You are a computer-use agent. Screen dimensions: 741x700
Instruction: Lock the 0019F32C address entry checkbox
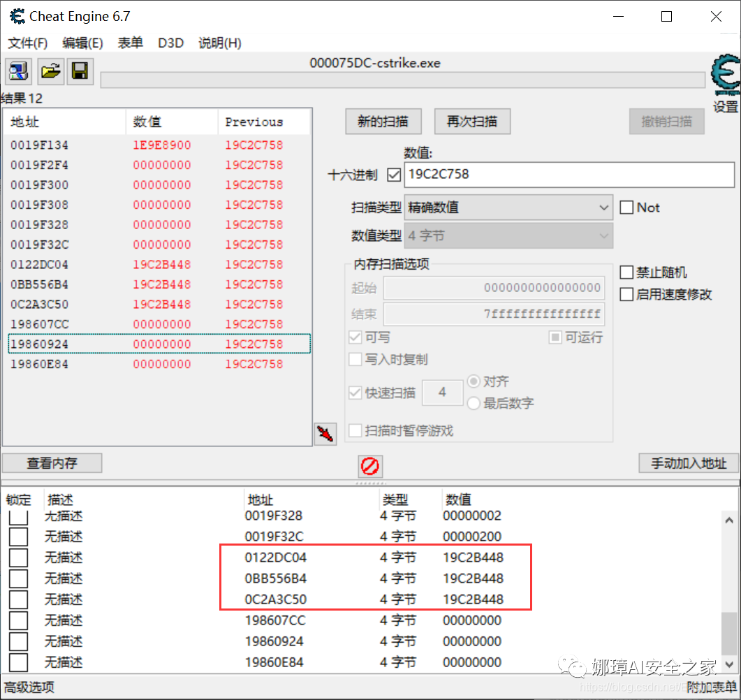(18, 537)
